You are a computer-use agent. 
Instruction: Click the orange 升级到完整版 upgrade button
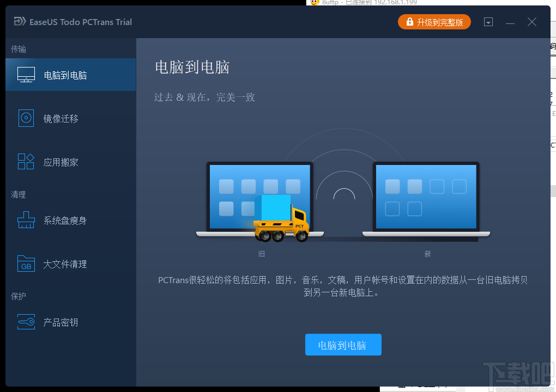click(434, 22)
